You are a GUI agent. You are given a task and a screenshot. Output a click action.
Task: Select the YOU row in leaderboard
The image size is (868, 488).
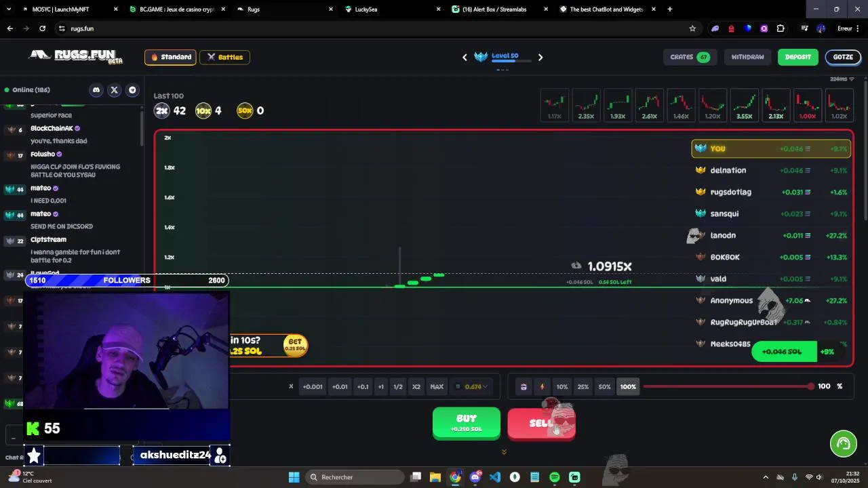click(771, 148)
